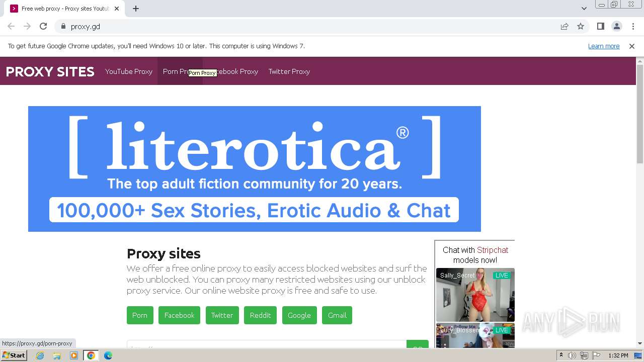Click the Proxy sites heading
The height and width of the screenshot is (362, 644).
(164, 253)
